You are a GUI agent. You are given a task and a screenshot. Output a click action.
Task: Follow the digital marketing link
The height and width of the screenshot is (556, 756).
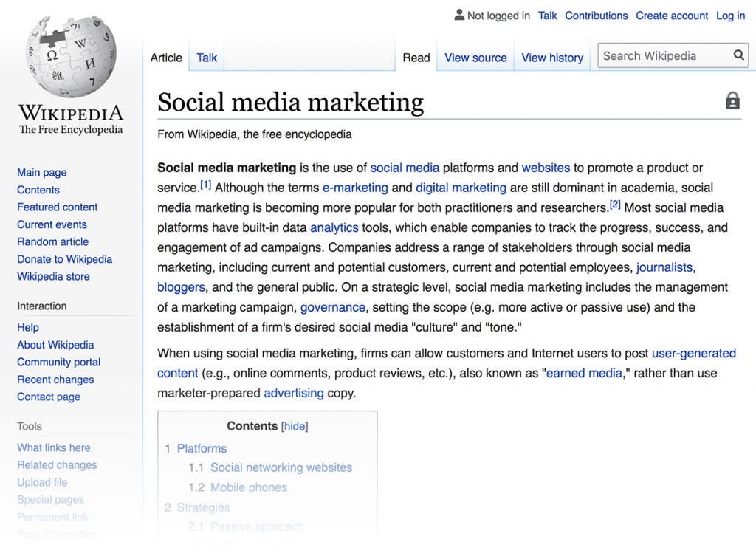(461, 188)
